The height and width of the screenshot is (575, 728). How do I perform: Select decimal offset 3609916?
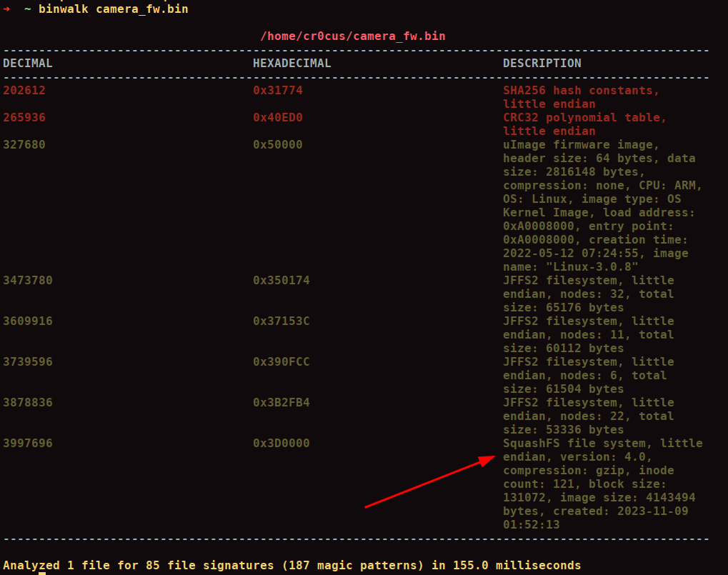click(x=28, y=321)
